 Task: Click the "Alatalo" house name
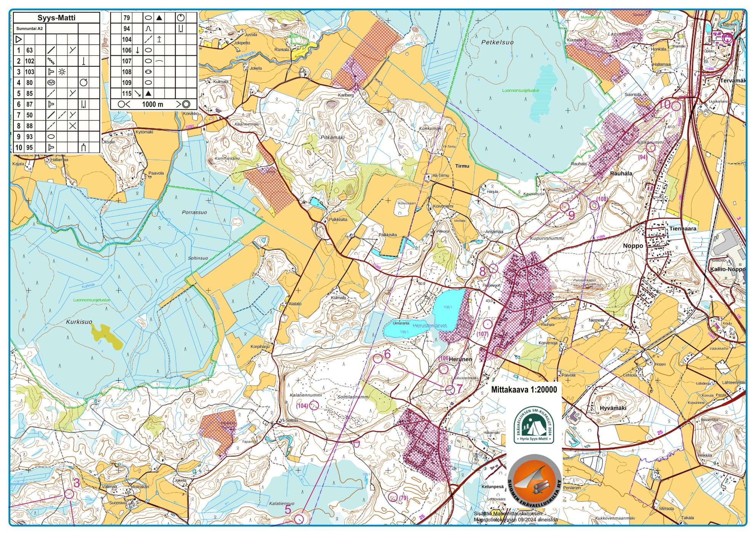295,304
